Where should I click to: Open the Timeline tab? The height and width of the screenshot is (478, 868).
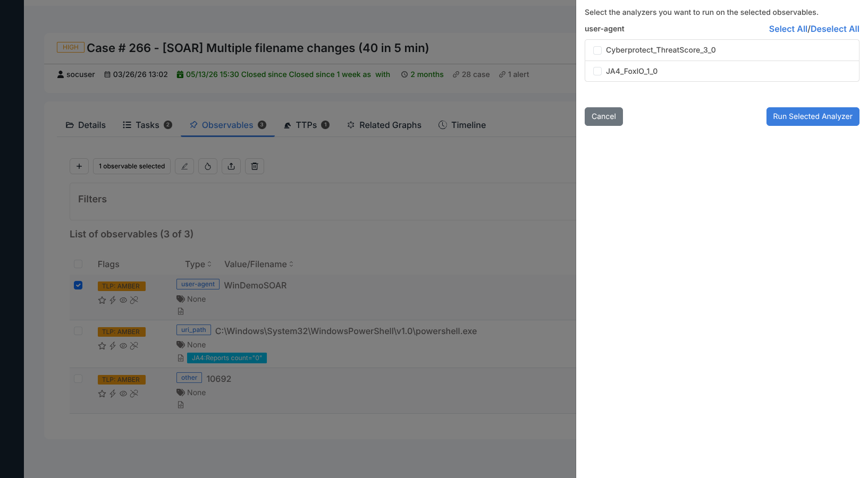(462, 125)
